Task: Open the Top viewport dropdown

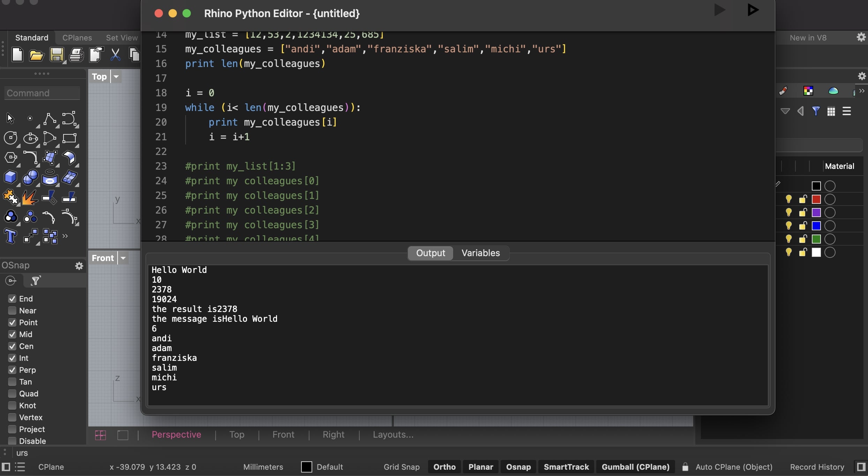Action: pos(116,77)
